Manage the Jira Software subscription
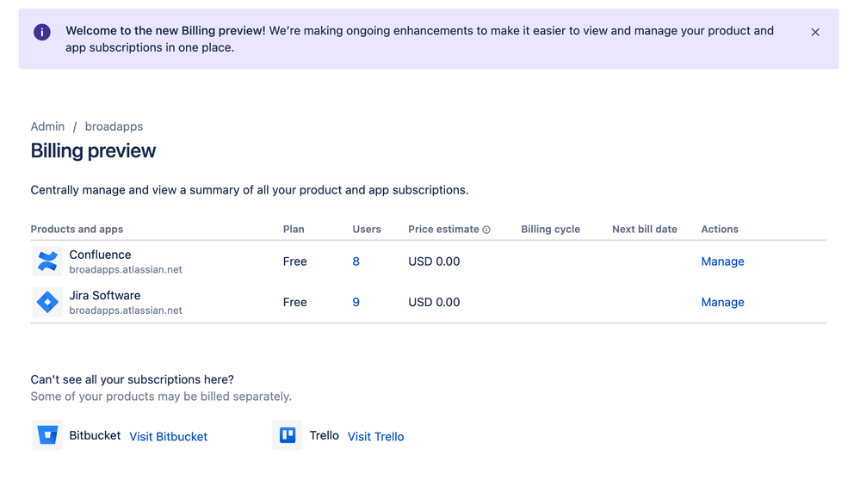 click(x=722, y=302)
